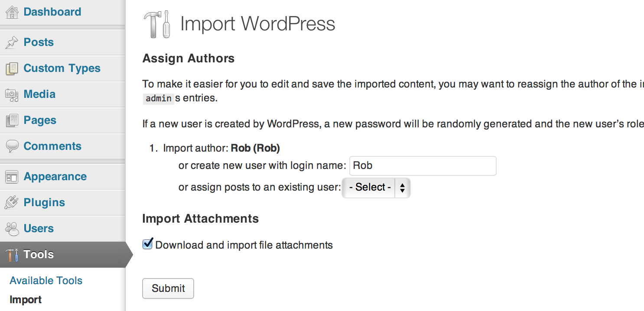Click the Plugins plug icon
Screen dimensions: 644x311
point(12,203)
